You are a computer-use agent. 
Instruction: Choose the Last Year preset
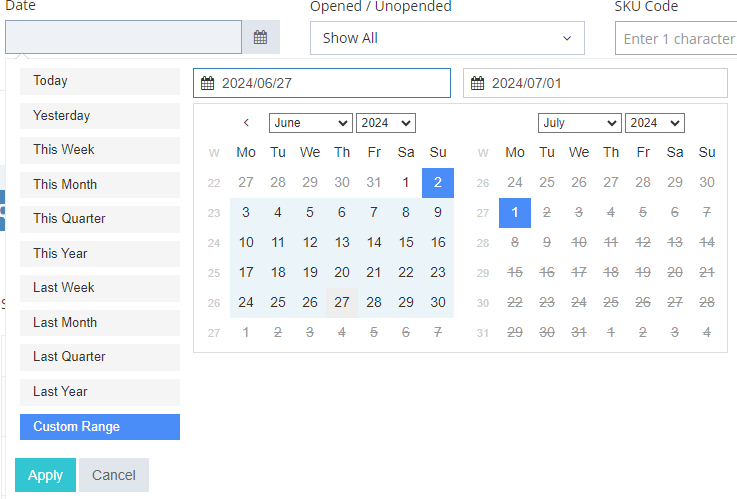click(99, 392)
